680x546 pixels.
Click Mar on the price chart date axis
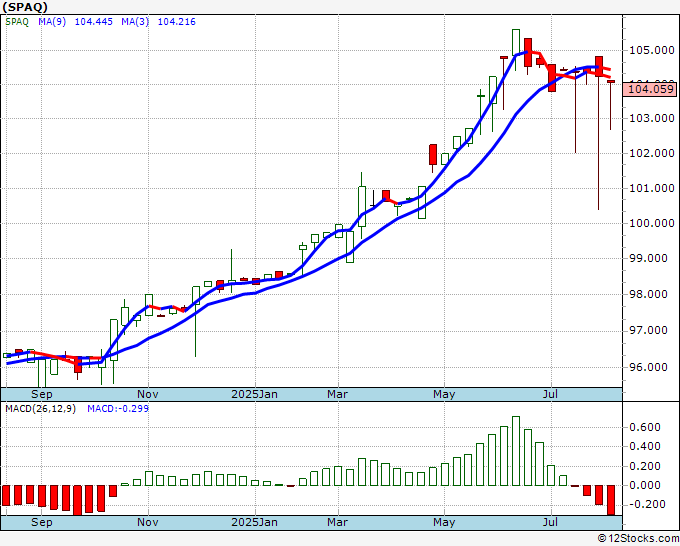(337, 394)
